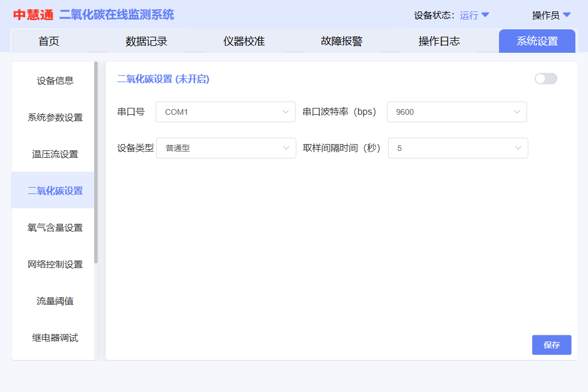Screen dimensions: 588x392
Task: Select 系统参数设置 in the sidebar
Action: [x=55, y=118]
